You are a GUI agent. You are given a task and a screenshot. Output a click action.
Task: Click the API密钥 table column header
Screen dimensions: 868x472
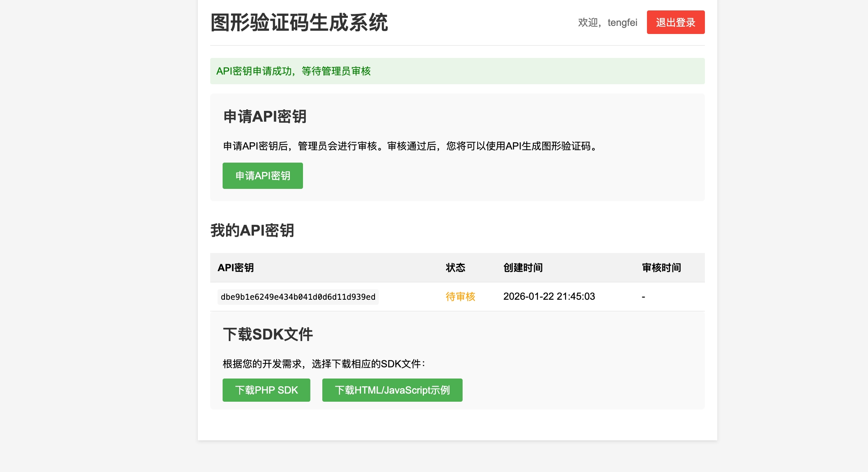click(236, 267)
